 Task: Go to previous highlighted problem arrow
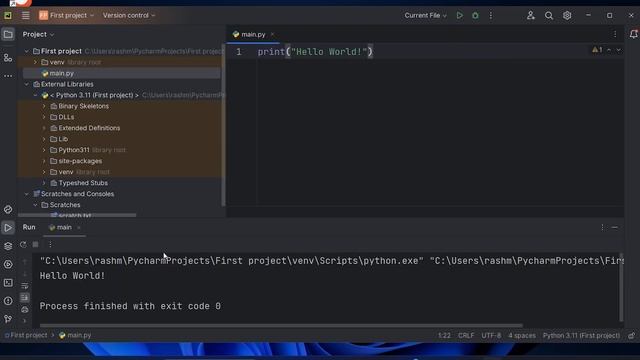[609, 50]
